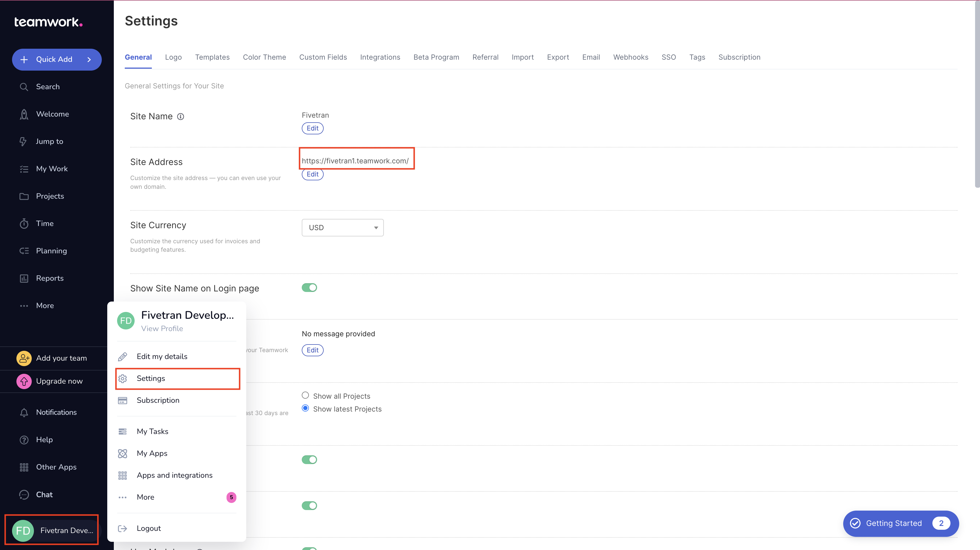Open the Email tab
980x550 pixels.
(591, 57)
